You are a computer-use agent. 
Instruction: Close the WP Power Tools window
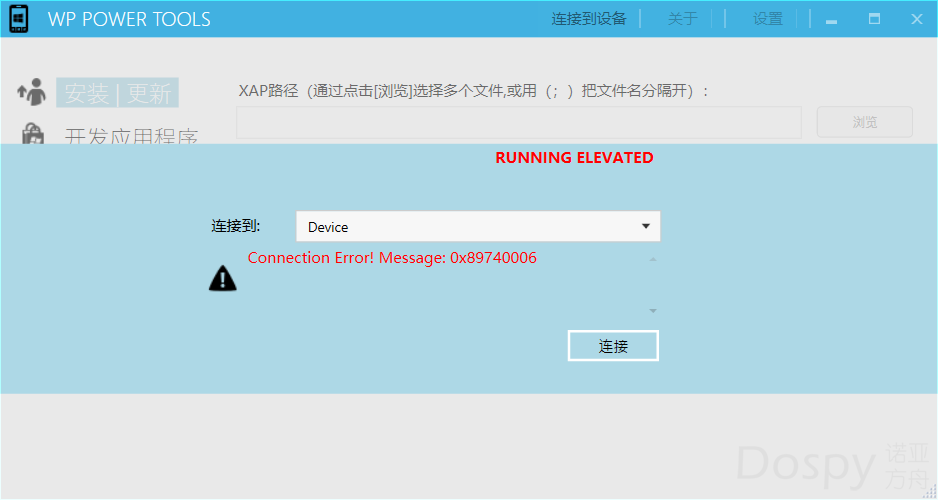pyautogui.click(x=916, y=19)
